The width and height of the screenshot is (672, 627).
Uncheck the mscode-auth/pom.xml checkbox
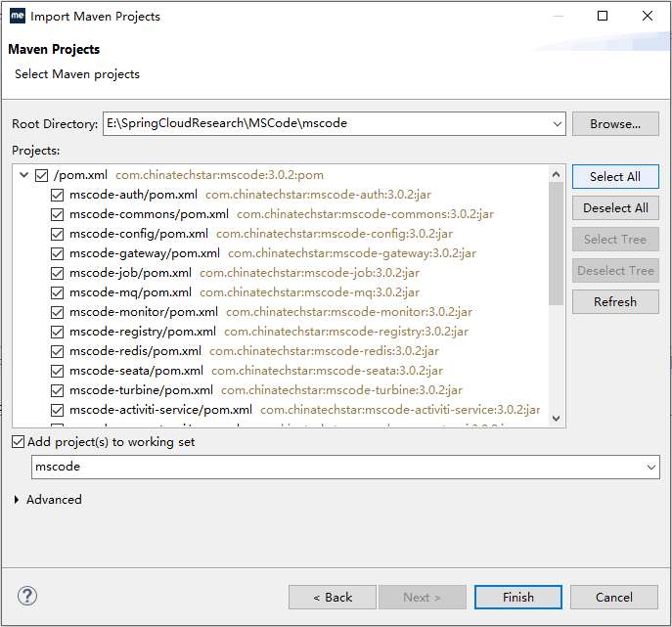[x=58, y=195]
